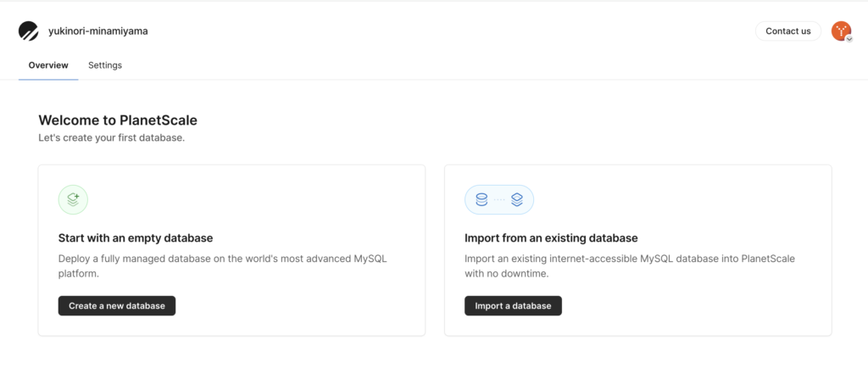This screenshot has width=868, height=374.
Task: Switch to the Overview tab
Action: click(x=48, y=65)
